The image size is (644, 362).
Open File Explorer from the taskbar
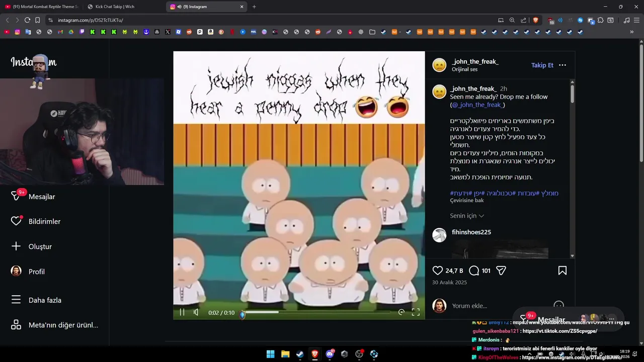pos(285,354)
